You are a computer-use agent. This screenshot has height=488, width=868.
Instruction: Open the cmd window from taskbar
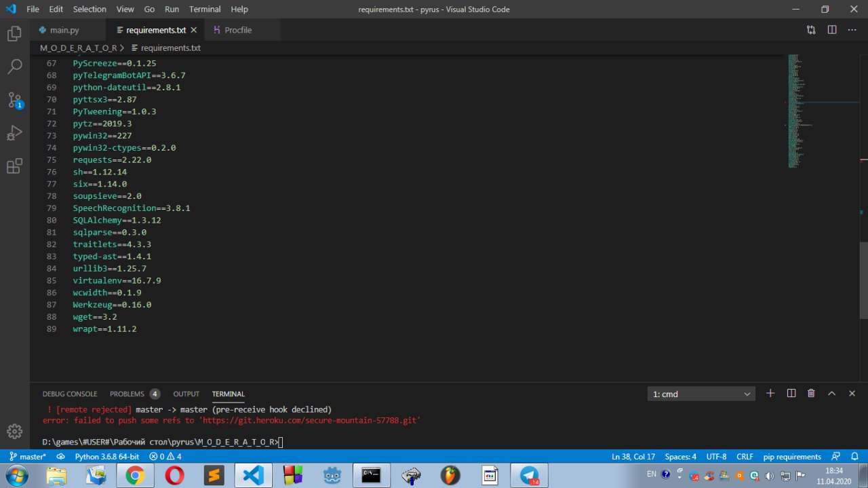pos(371,476)
